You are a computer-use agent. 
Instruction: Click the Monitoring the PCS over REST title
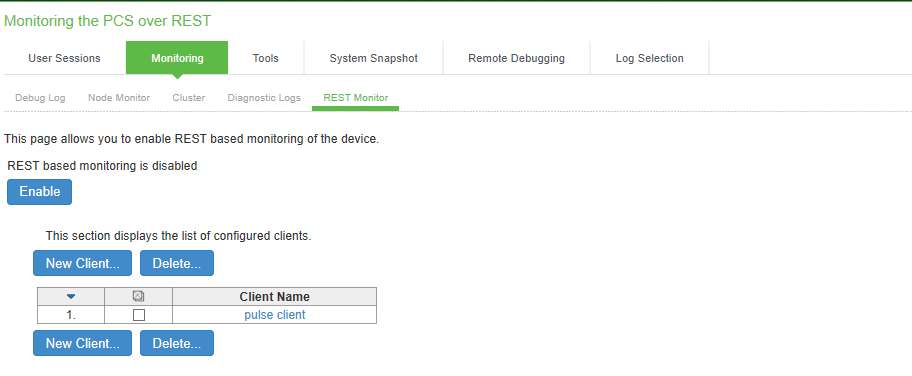click(x=108, y=21)
